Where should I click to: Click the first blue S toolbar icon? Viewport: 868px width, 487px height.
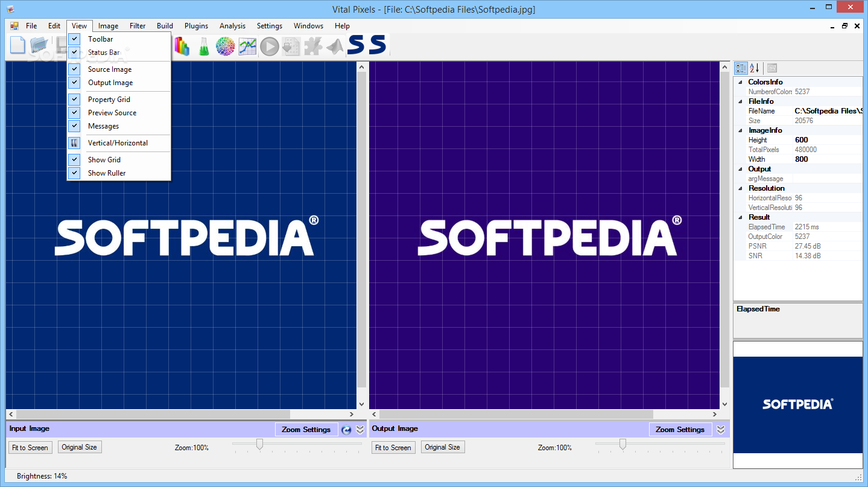[x=356, y=45]
